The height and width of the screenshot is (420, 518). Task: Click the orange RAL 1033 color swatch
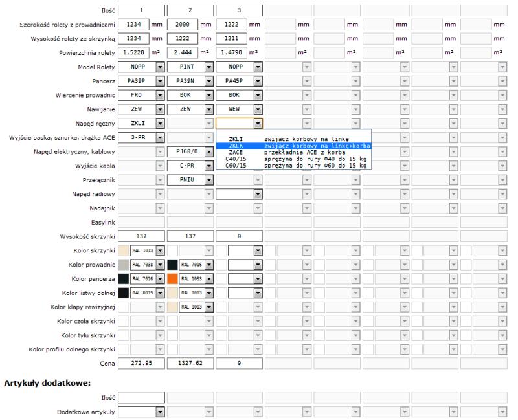pos(172,279)
